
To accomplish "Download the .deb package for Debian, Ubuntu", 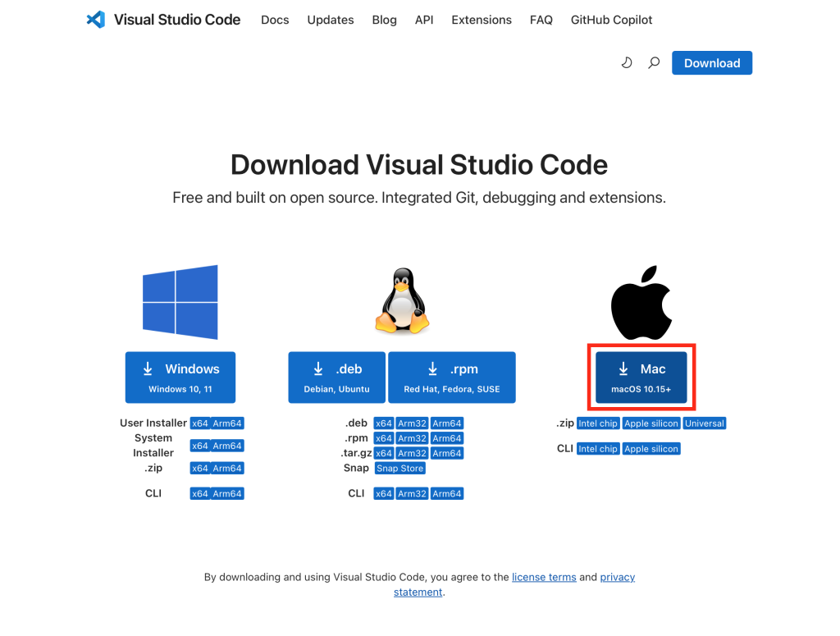I will [336, 377].
